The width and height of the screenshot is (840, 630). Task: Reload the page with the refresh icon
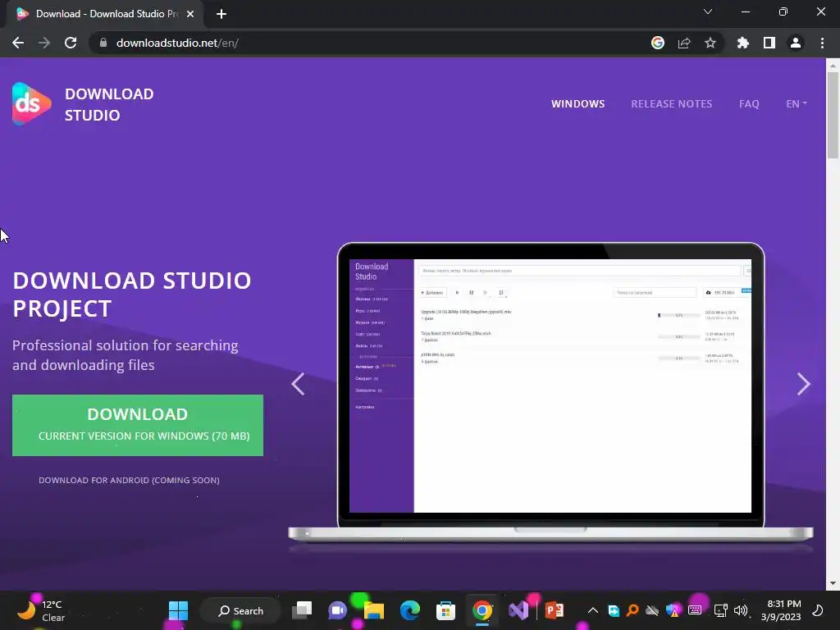tap(71, 43)
